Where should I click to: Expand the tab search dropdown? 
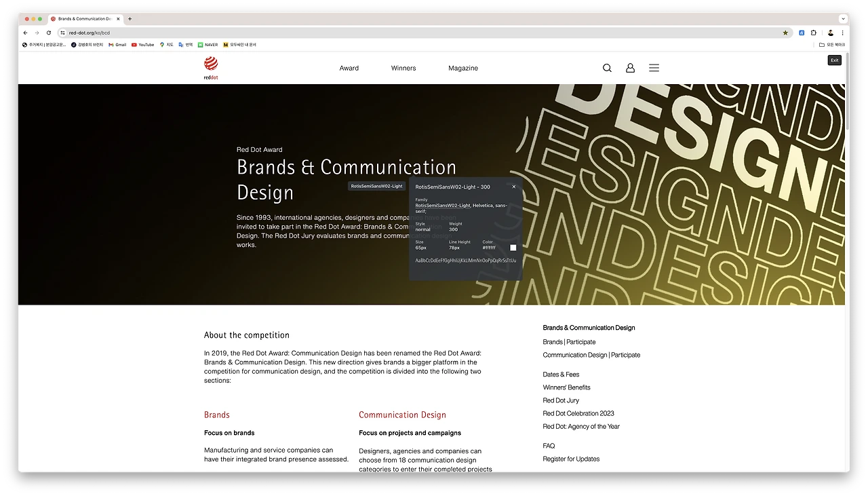[x=843, y=19]
